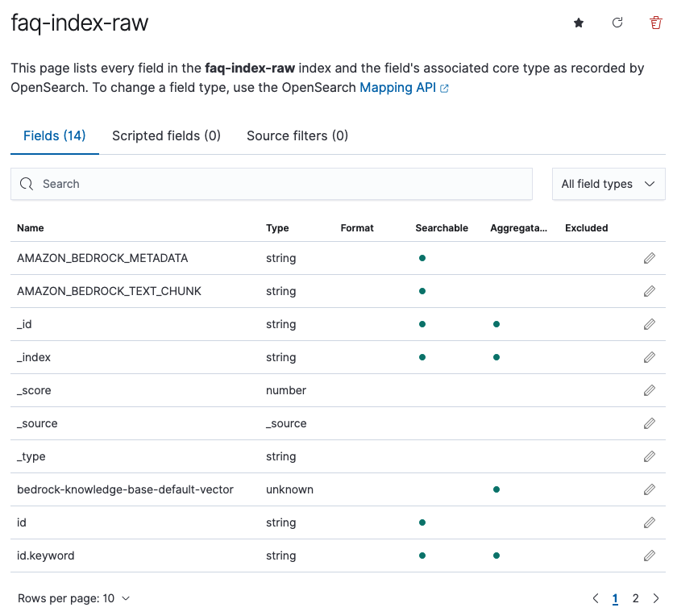Open the Mapping API link
The width and height of the screenshot is (673, 616).
tap(404, 88)
